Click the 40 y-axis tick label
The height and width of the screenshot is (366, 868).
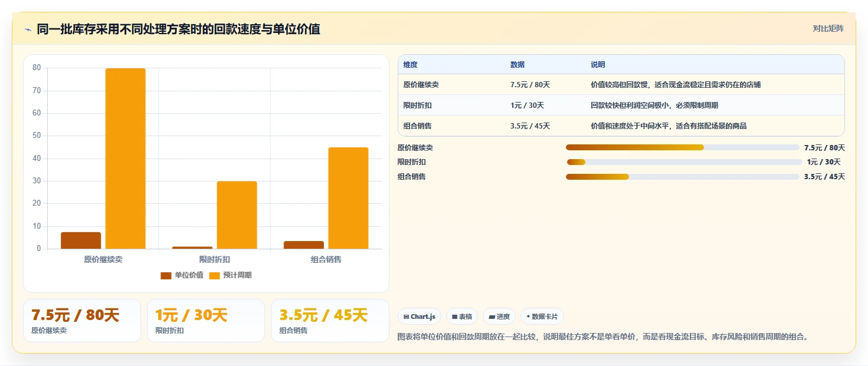coord(37,159)
